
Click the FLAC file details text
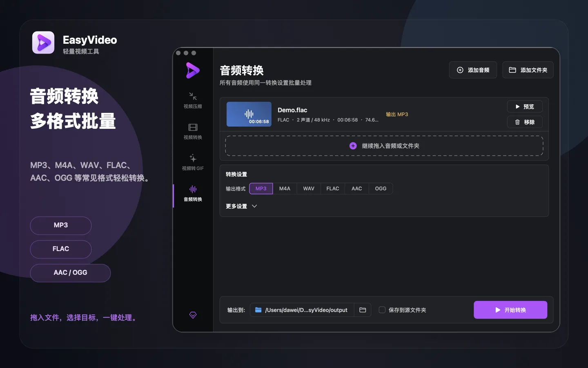click(328, 120)
